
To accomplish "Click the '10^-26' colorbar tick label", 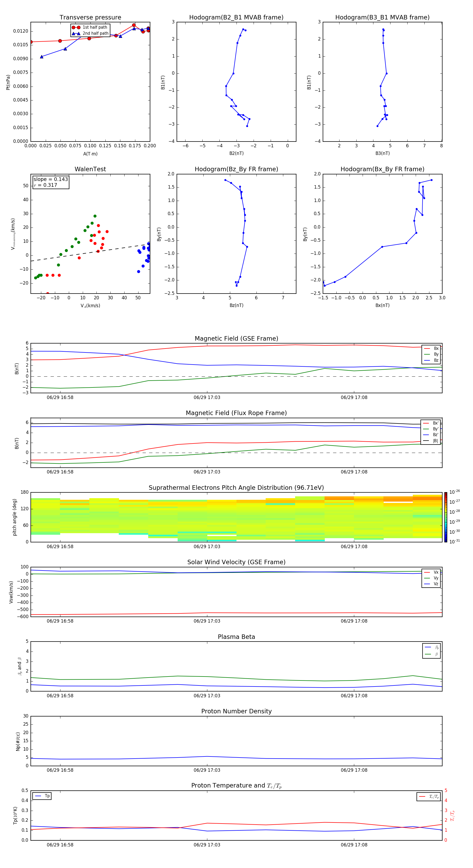I will coord(455,492).
